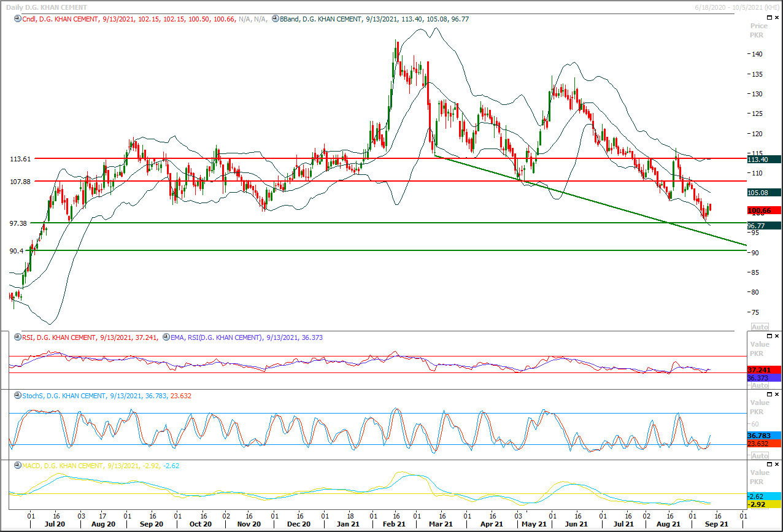Click Auto scale on the RSI axis
This screenshot has width=783, height=532.
coord(760,385)
